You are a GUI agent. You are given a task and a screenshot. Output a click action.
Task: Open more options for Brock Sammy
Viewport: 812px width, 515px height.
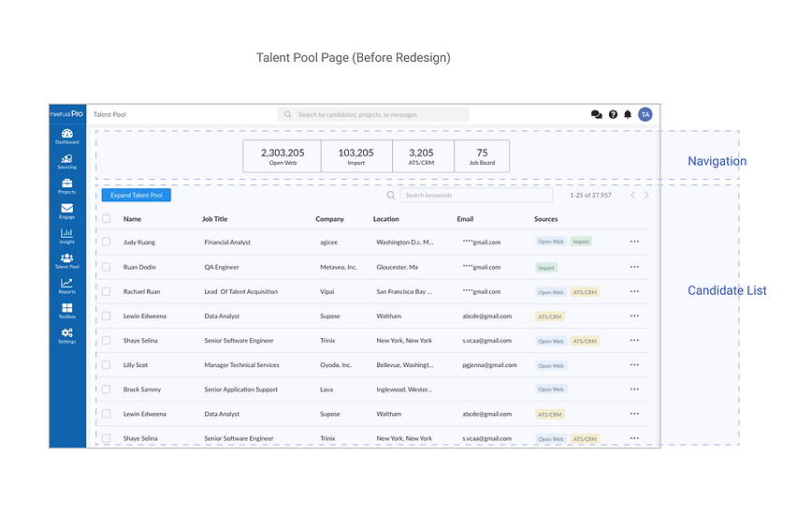(x=634, y=390)
